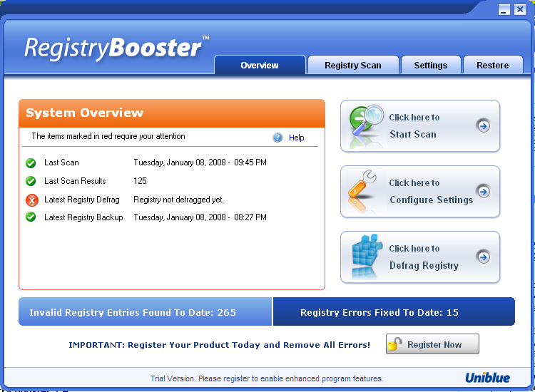Click the padlock icon on Register Now
The image size is (535, 392).
[394, 344]
